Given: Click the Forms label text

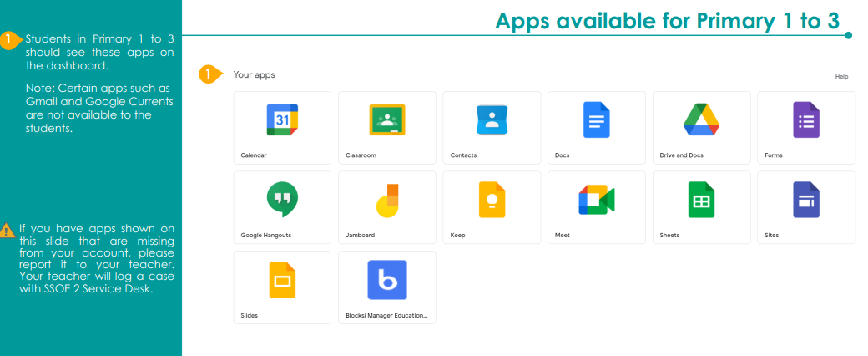Looking at the screenshot, I should click(774, 155).
